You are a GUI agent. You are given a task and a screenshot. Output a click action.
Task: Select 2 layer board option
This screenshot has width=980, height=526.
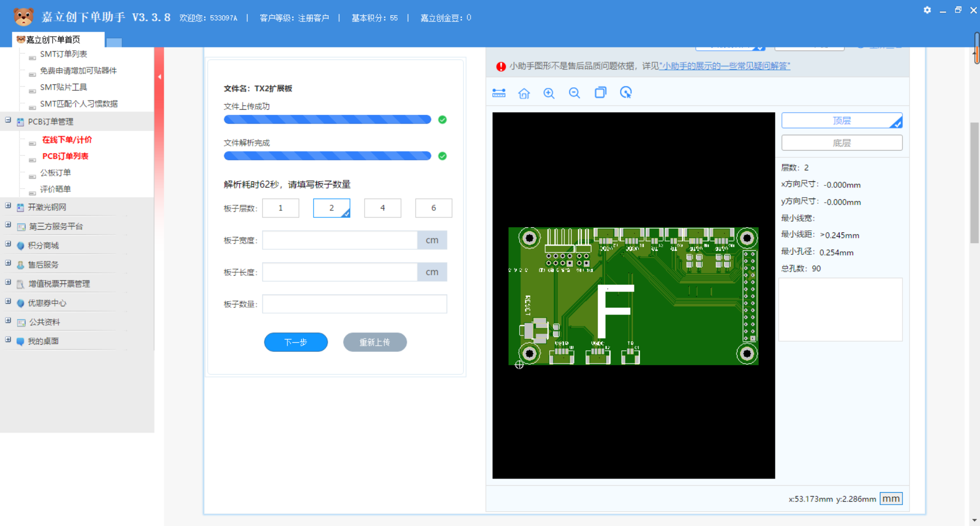331,208
